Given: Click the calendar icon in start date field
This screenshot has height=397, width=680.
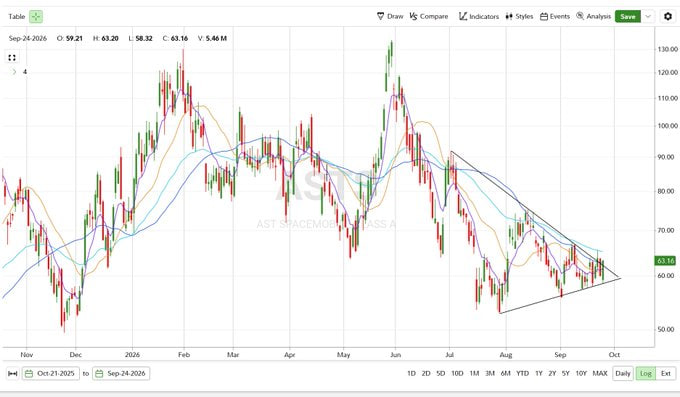Looking at the screenshot, I should [29, 374].
